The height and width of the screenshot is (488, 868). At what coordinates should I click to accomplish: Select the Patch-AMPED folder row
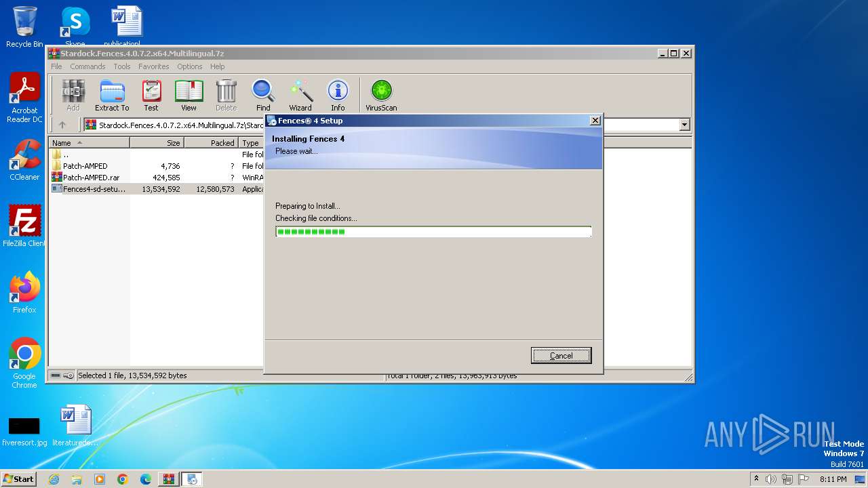tap(157, 166)
